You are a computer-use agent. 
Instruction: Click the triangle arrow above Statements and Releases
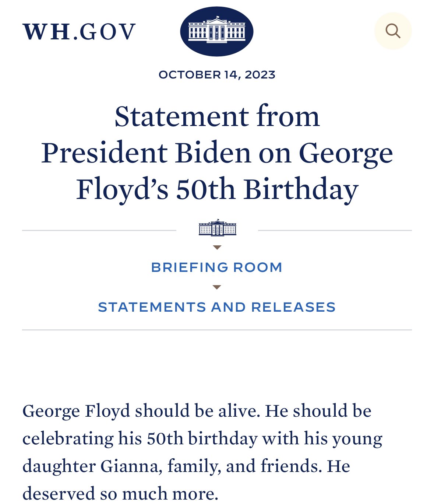click(217, 287)
